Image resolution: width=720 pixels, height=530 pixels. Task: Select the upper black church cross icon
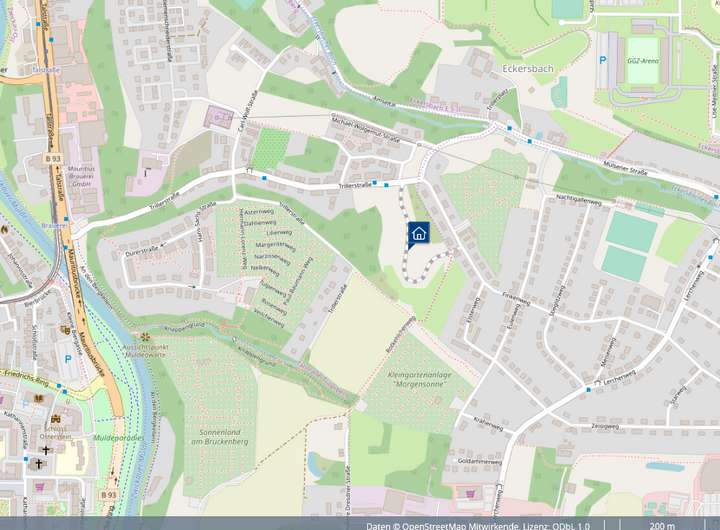point(47,450)
